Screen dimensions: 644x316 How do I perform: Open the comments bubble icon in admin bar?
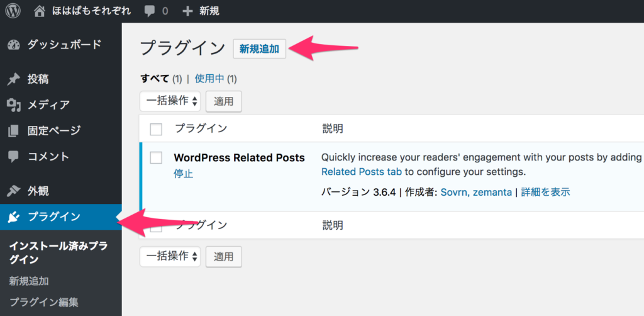[x=150, y=11]
